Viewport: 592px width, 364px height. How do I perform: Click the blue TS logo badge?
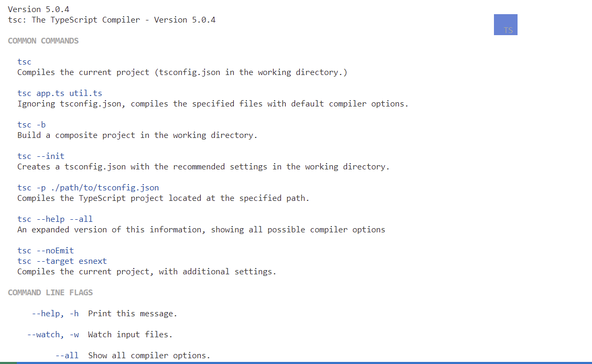[x=505, y=25]
